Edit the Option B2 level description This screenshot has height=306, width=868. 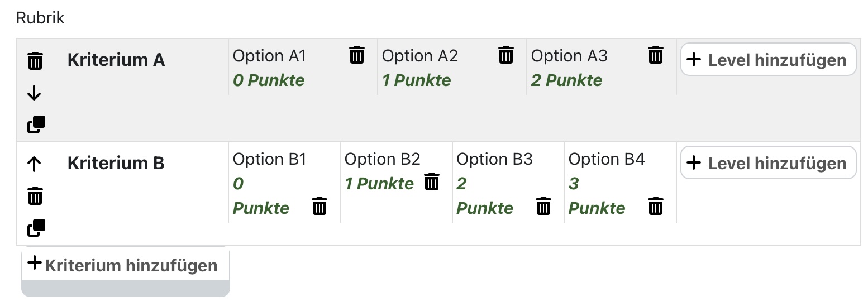[383, 159]
